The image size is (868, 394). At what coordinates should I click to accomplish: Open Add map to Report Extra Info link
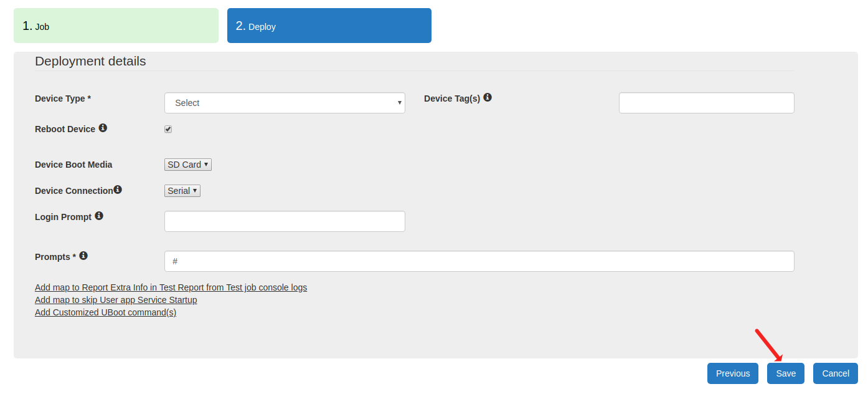171,287
